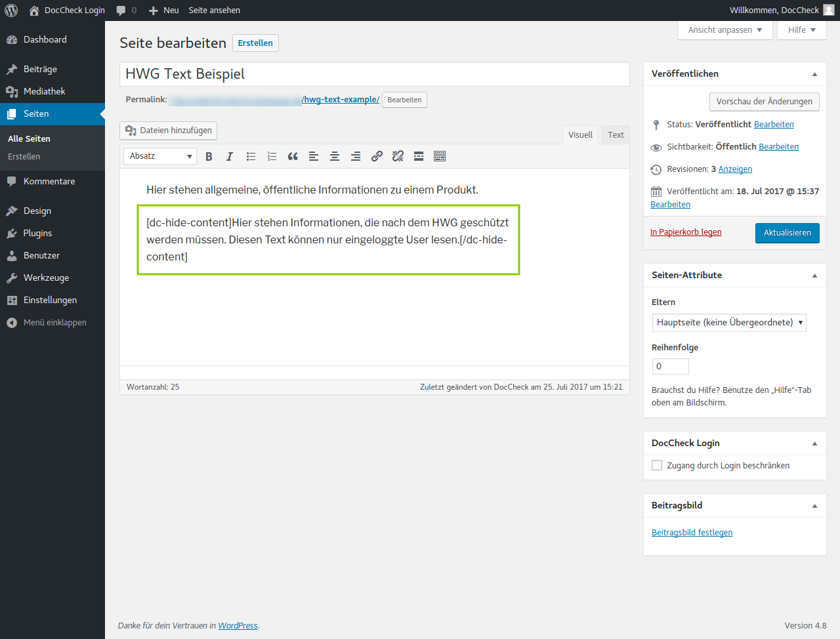Open the DocCheck Login site home link

click(x=67, y=10)
